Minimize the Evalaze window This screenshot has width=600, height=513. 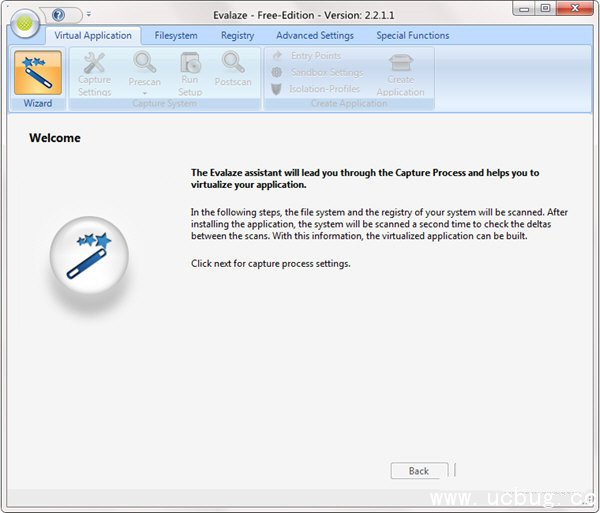(524, 9)
